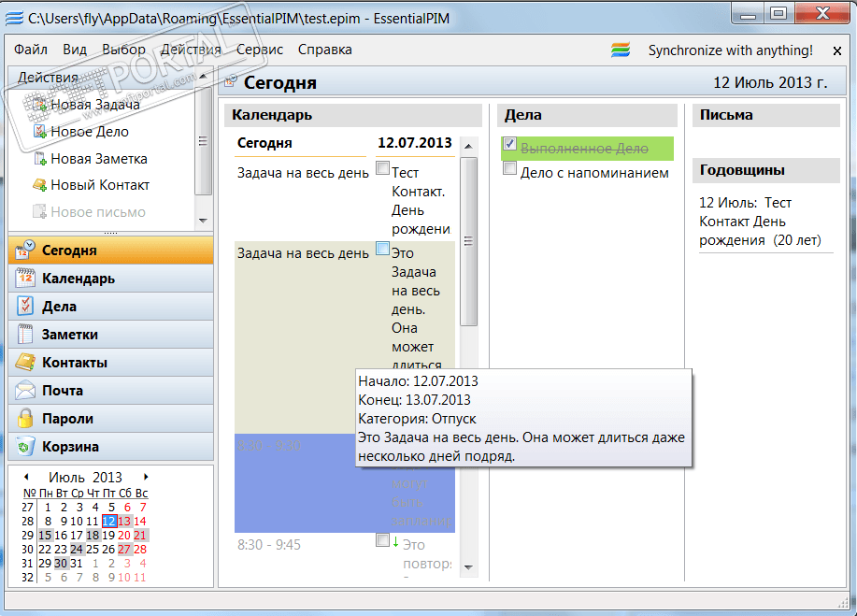Click the Корзина trash icon
The width and height of the screenshot is (857, 616).
point(25,446)
